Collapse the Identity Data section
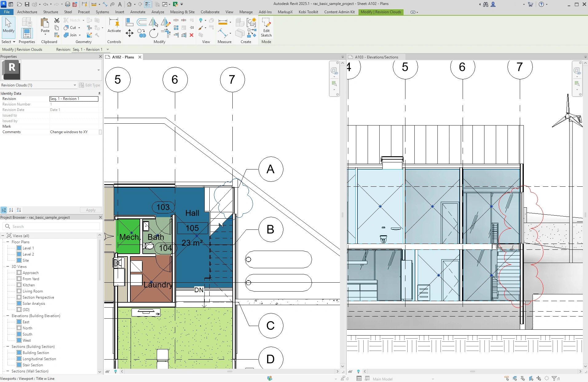588x382 pixels. (x=99, y=93)
